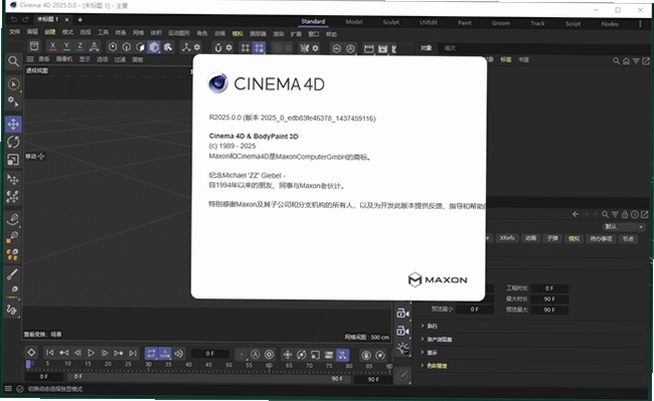Switch to the Sculpt layout tab
This screenshot has height=401, width=654.
391,22
